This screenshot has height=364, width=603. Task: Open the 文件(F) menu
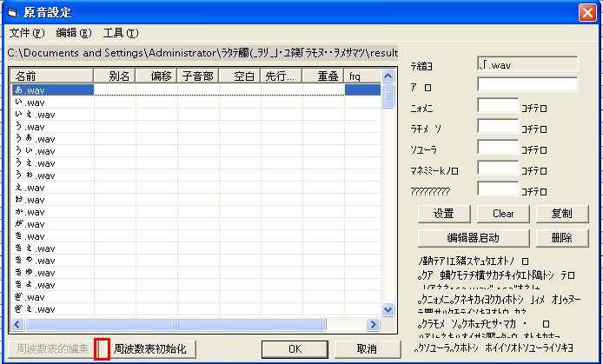point(27,33)
